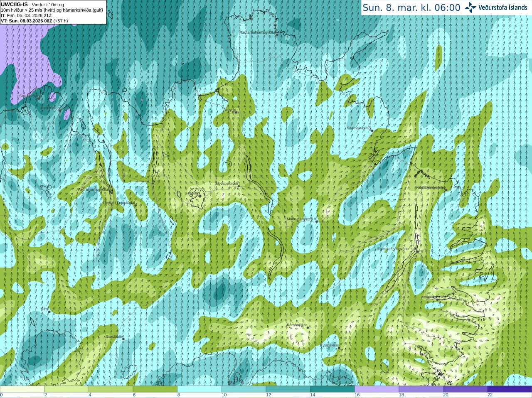Click the legend value 16
The width and height of the screenshot is (532, 398).
tap(357, 395)
